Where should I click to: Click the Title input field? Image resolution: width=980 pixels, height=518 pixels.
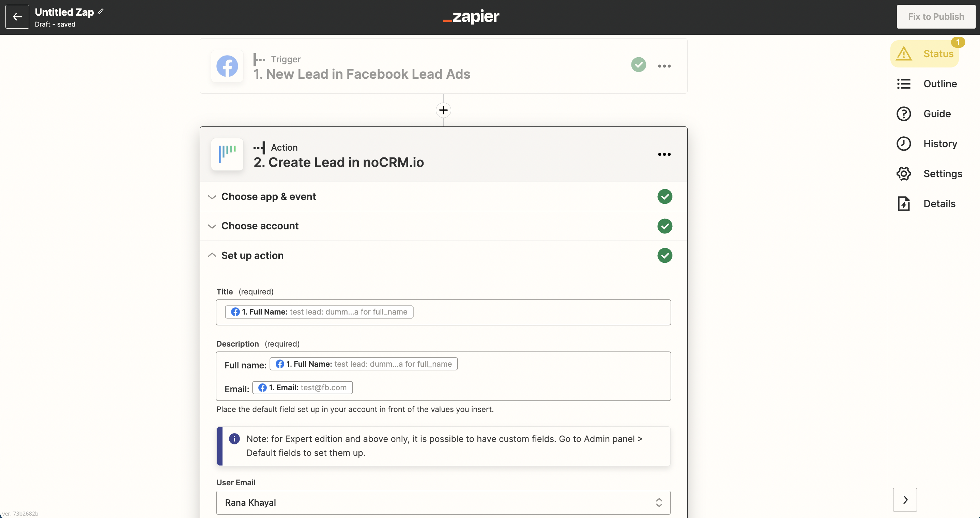(443, 312)
